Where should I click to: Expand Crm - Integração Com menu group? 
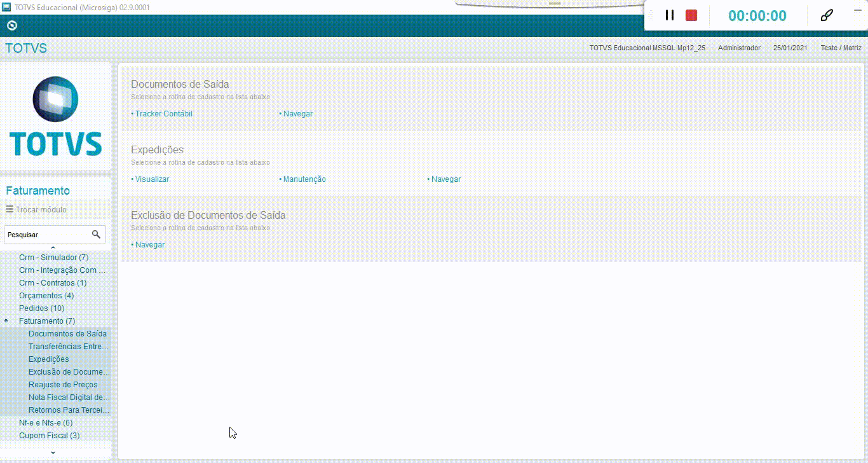tap(61, 270)
